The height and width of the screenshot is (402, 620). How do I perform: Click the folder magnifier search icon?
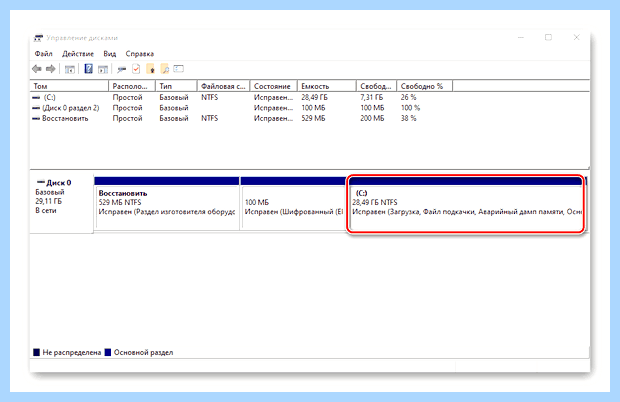[x=165, y=69]
